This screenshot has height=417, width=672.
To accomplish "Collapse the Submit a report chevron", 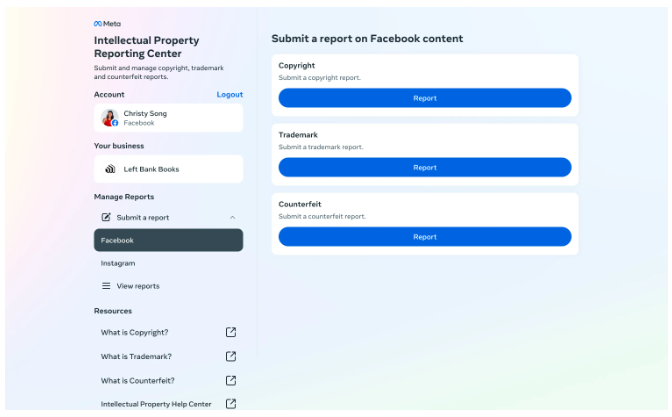I will tap(232, 217).
